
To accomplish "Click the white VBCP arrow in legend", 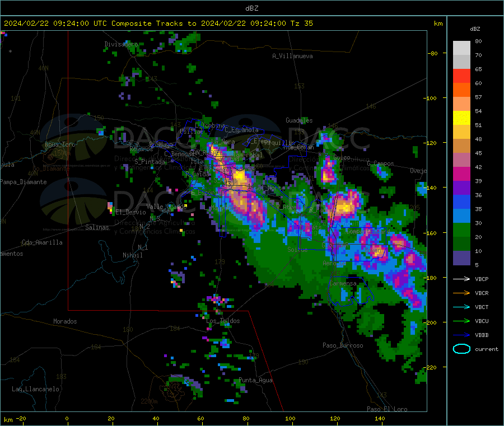I will coord(461,279).
